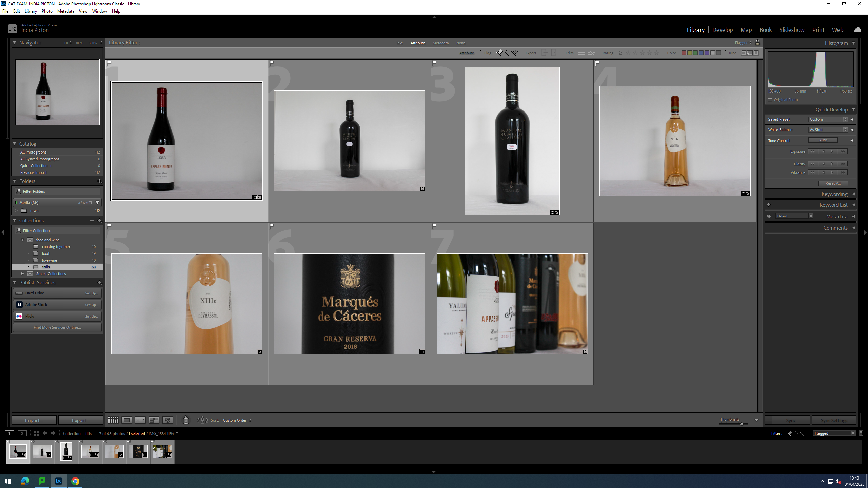Filter by rejected photos flag icon
Screen dimensions: 868x488
(x=515, y=53)
